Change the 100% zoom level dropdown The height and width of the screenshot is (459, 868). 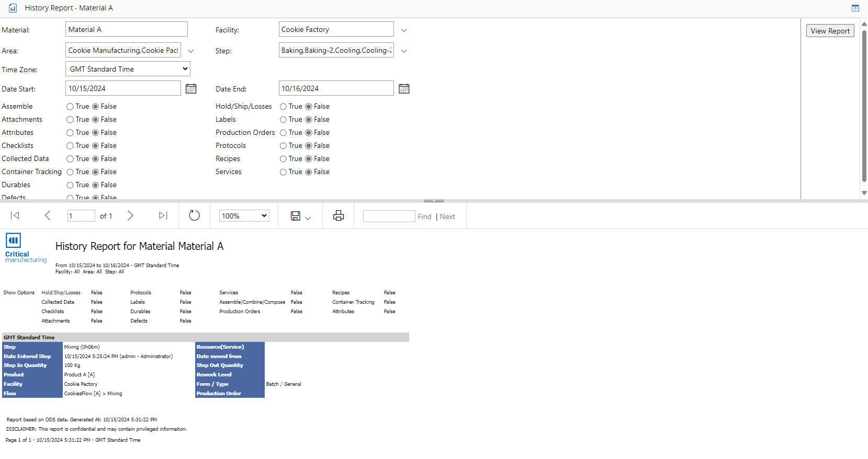[244, 216]
